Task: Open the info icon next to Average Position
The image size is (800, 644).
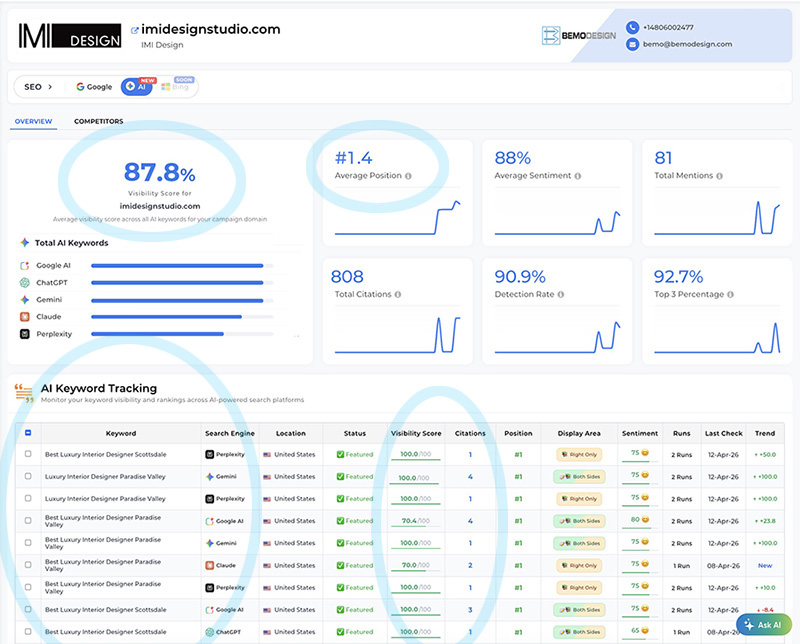Action: 408,176
